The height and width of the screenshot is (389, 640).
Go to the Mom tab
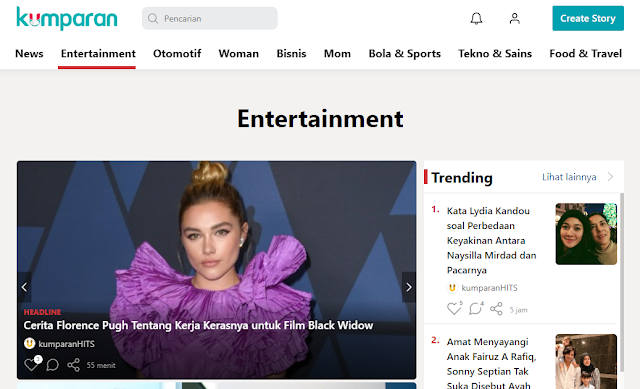click(x=337, y=53)
